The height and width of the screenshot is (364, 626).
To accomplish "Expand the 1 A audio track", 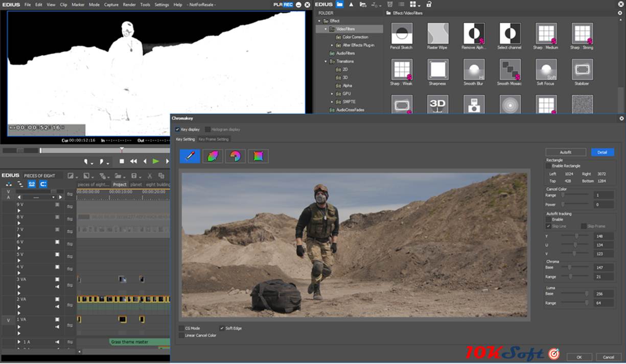I will tap(19, 342).
